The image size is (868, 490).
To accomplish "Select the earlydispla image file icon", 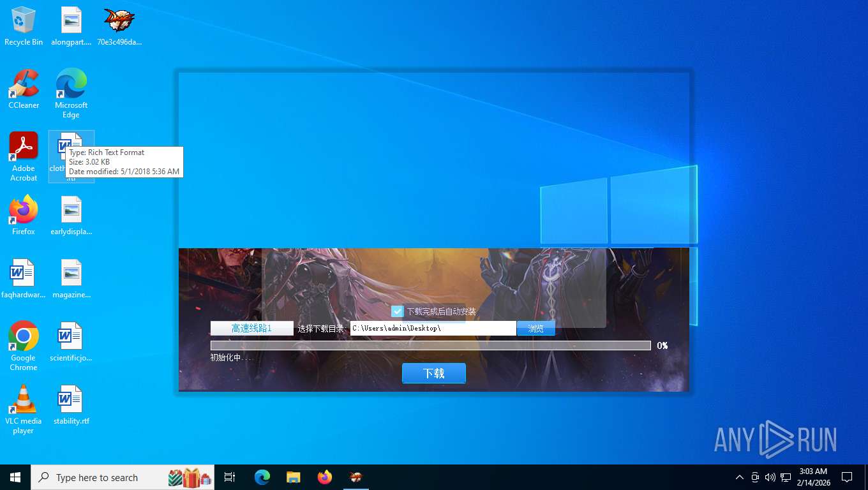I will pyautogui.click(x=71, y=216).
